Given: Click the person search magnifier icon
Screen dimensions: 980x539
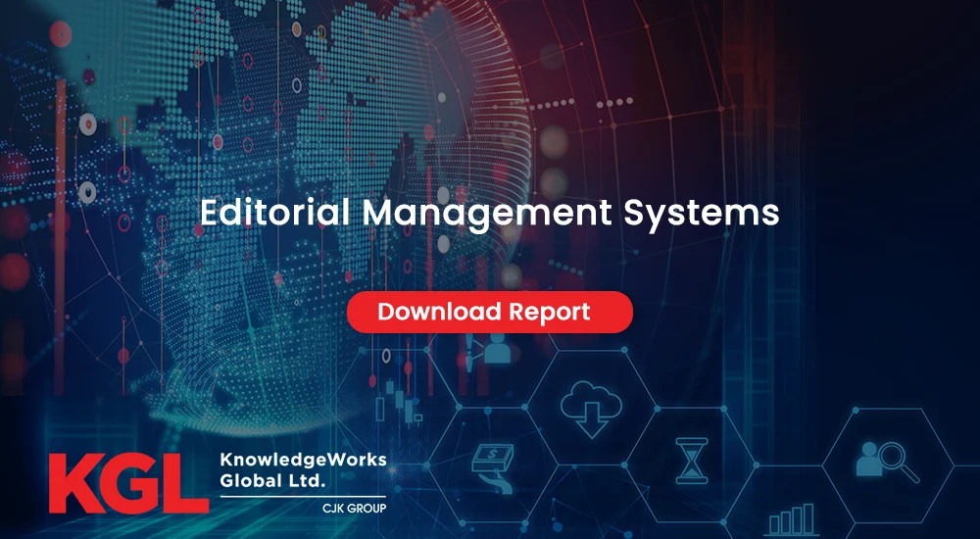Looking at the screenshot, I should 888,461.
